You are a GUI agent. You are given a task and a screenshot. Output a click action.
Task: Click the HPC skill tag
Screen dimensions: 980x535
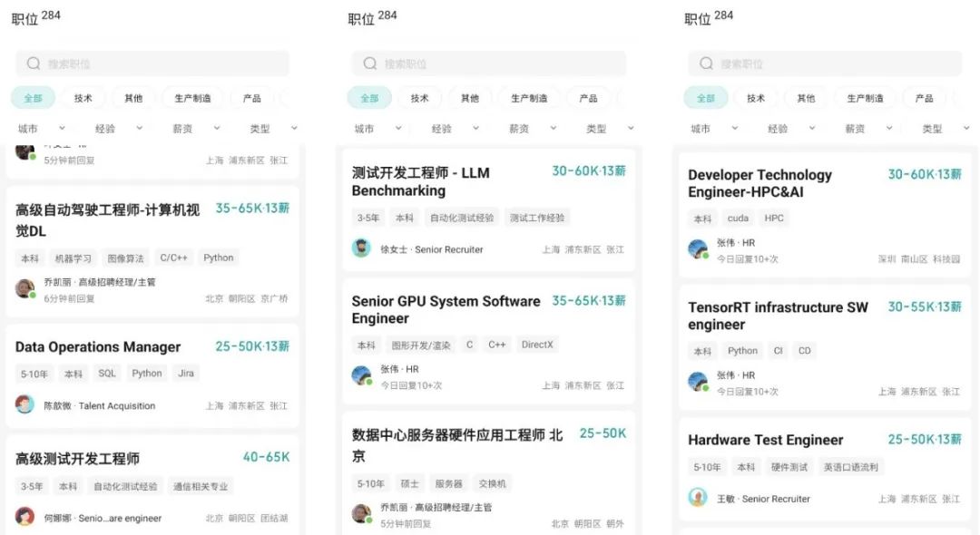pos(774,218)
